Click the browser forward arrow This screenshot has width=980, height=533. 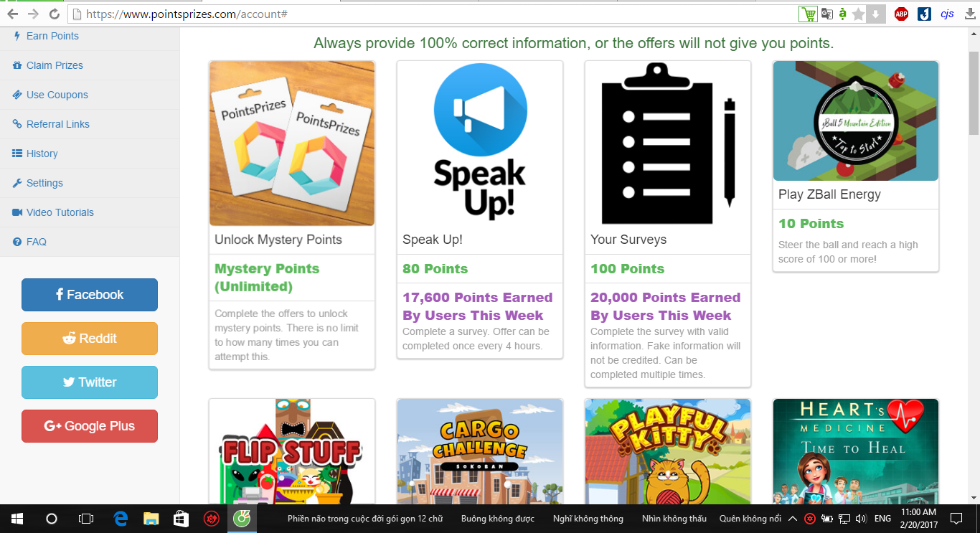(x=33, y=14)
